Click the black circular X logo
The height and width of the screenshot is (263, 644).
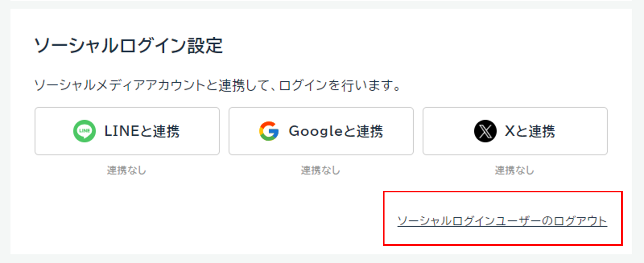(x=485, y=131)
